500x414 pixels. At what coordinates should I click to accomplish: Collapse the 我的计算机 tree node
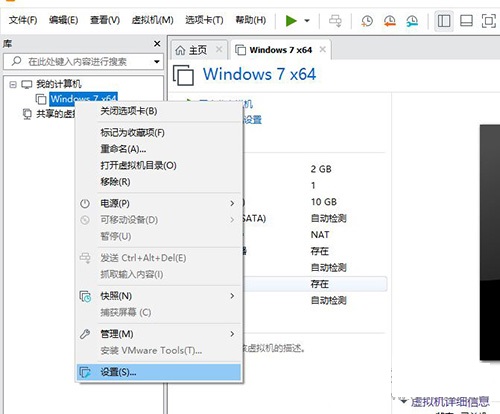click(13, 84)
